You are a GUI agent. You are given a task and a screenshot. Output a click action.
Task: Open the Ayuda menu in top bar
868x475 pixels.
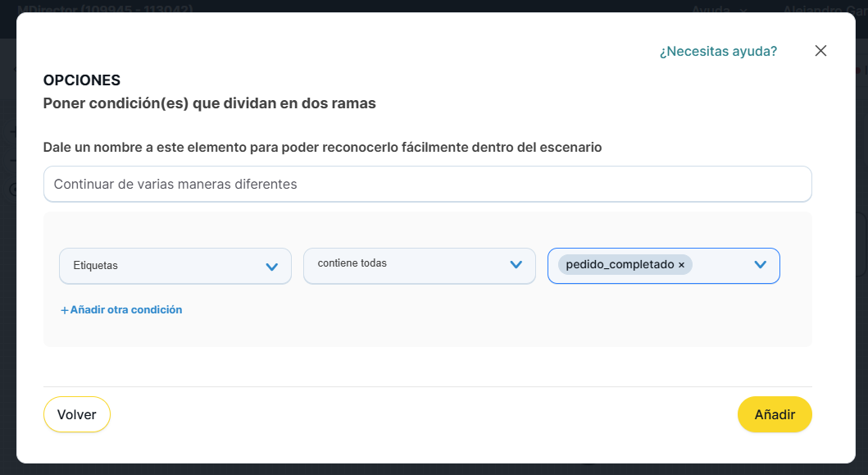[710, 10]
